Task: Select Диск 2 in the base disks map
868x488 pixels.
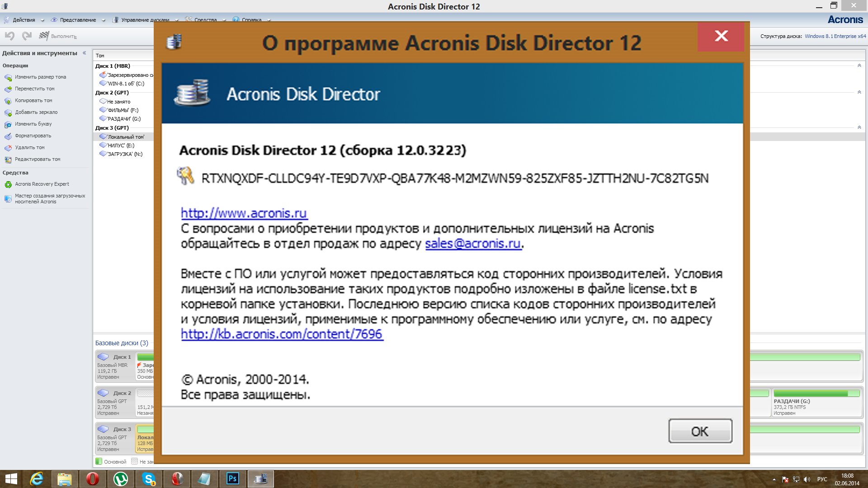Action: [x=115, y=402]
